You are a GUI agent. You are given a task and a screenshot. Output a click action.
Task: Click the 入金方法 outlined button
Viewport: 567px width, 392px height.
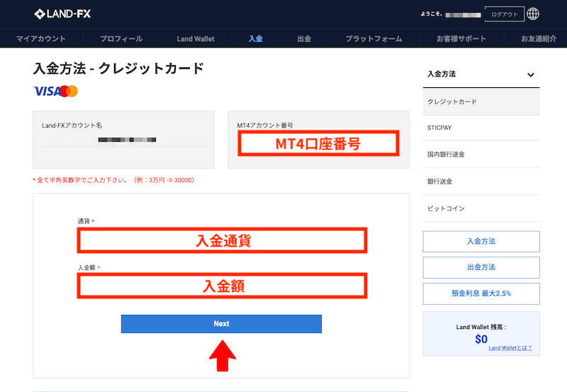pos(481,241)
